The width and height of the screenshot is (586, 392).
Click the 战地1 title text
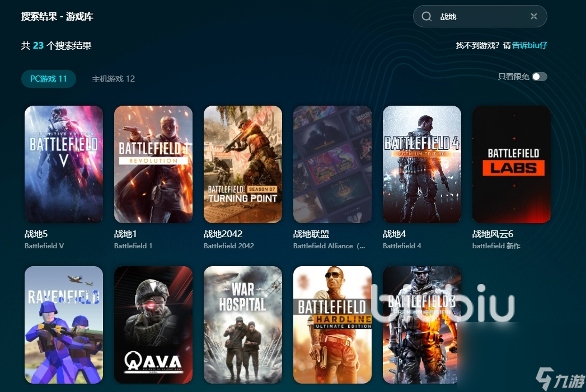tap(125, 234)
